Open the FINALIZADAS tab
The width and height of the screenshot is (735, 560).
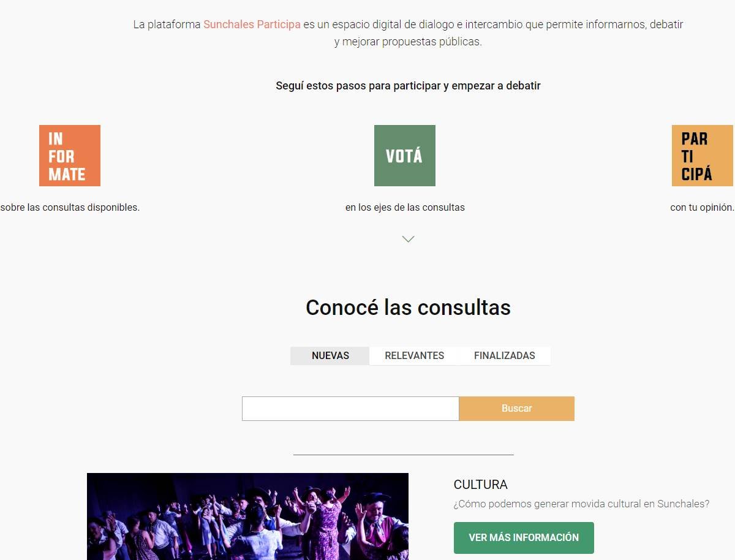point(504,356)
